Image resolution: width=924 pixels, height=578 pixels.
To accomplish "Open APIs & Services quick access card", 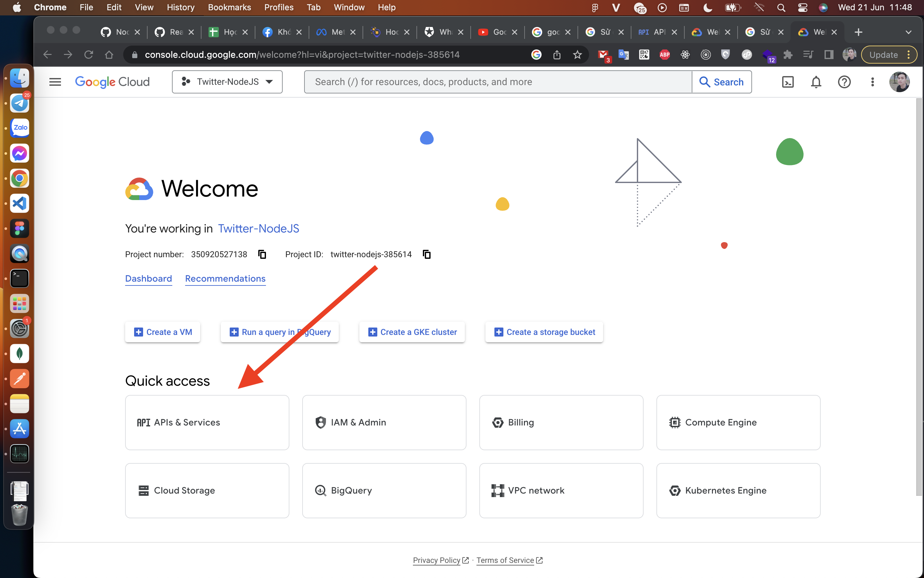I will [207, 422].
